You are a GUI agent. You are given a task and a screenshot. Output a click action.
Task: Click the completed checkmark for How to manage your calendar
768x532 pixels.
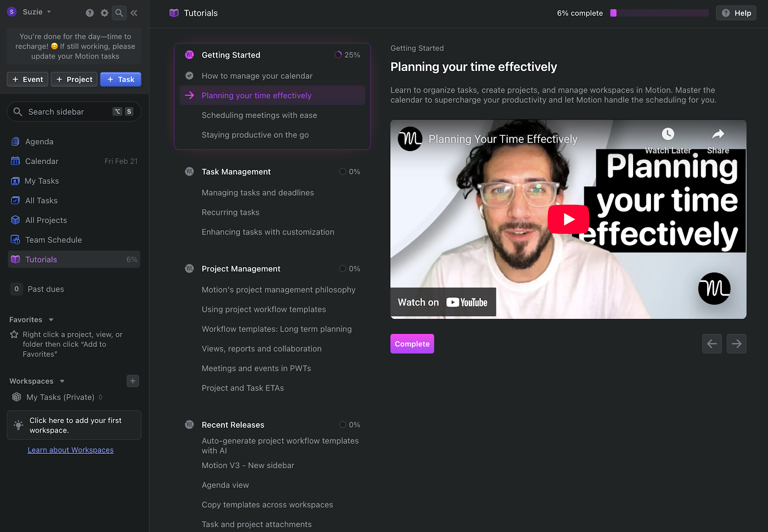tap(190, 76)
